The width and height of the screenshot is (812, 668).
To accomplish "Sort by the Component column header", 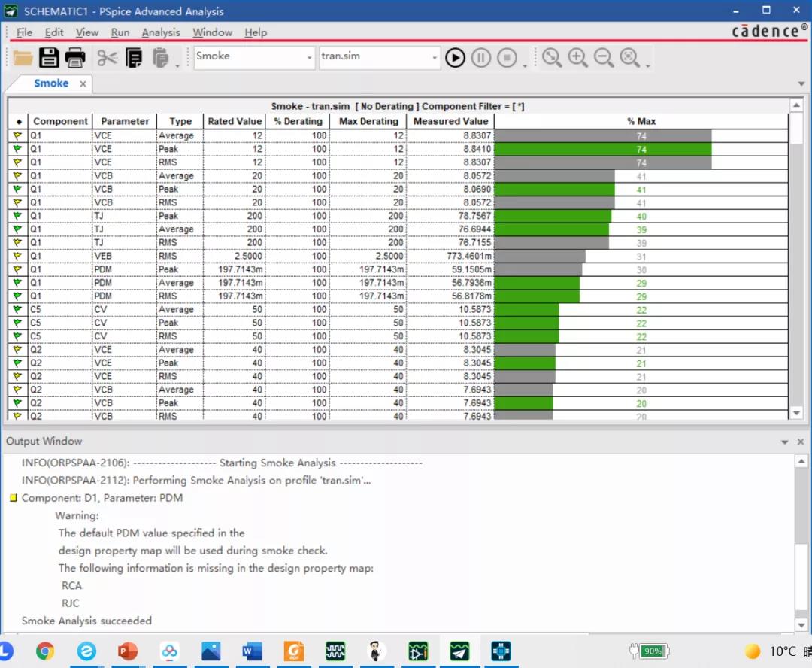I will (x=60, y=121).
